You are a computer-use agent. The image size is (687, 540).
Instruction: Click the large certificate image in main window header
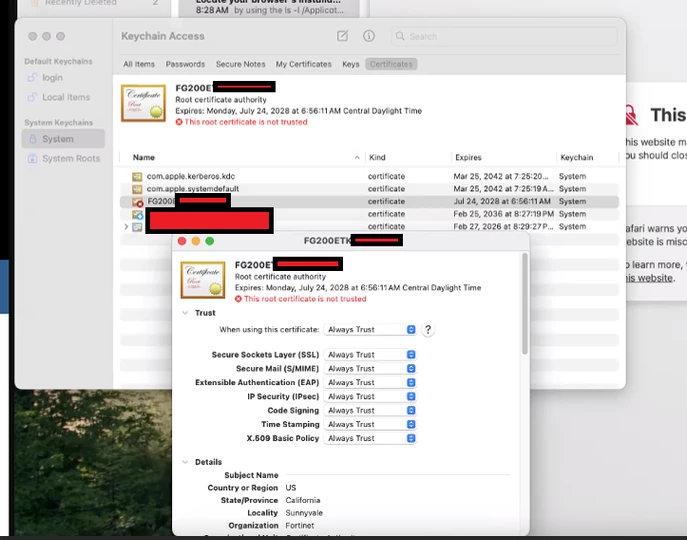(x=143, y=103)
